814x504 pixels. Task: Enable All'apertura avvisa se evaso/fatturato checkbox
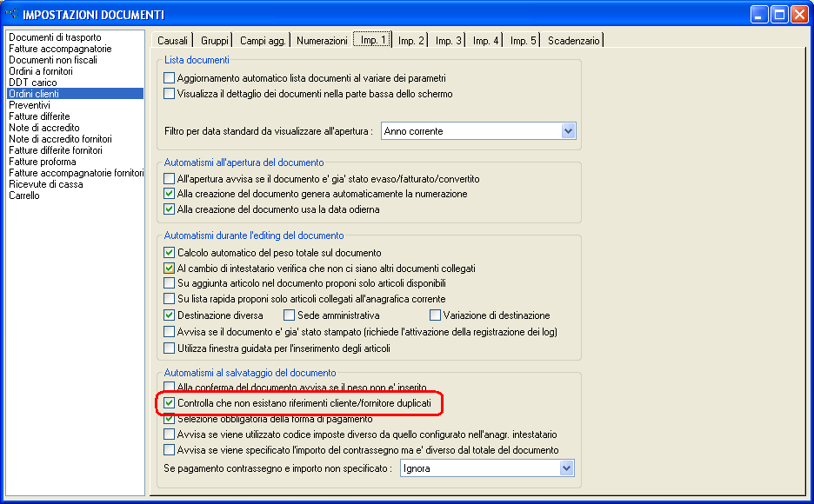(x=169, y=179)
